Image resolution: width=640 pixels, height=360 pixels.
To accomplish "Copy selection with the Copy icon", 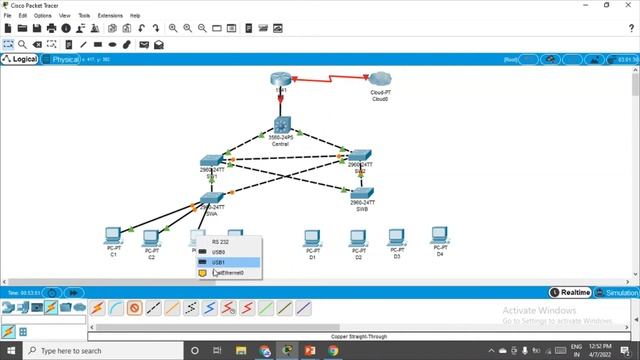I will (x=112, y=28).
